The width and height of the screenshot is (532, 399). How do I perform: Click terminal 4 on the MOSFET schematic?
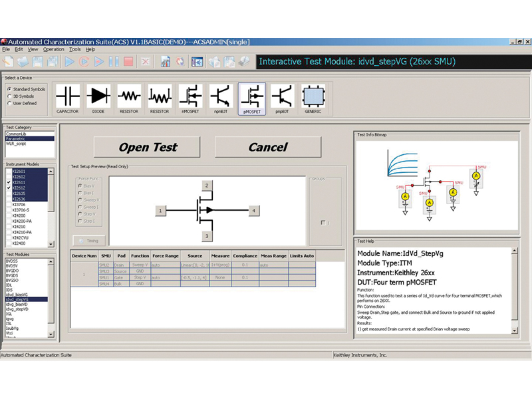coord(253,211)
